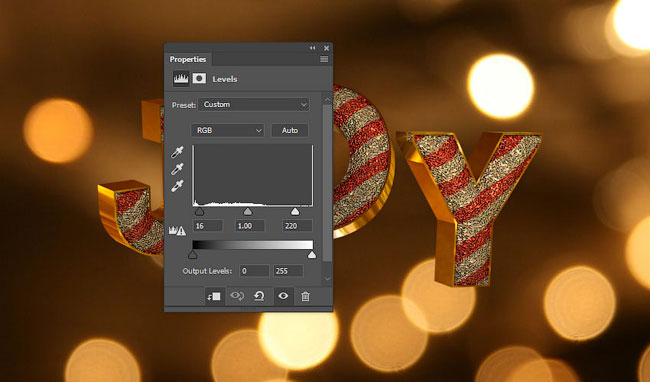650x382 pixels.
Task: Click the input midtones slider handle
Action: coord(247,212)
